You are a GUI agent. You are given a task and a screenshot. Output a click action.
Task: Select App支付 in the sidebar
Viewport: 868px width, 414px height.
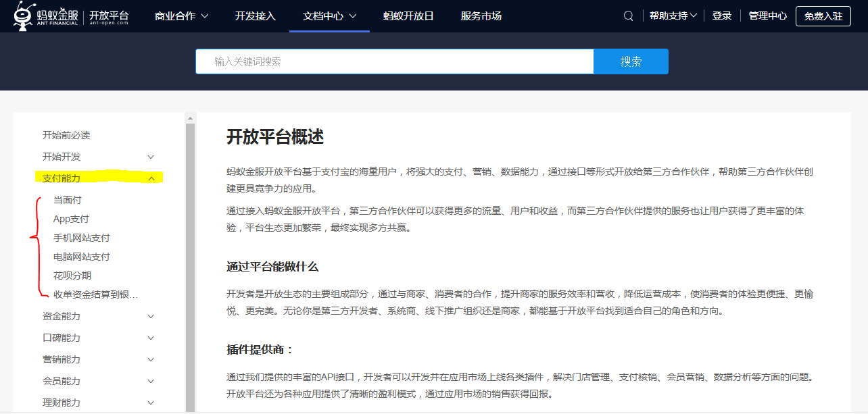click(x=71, y=219)
